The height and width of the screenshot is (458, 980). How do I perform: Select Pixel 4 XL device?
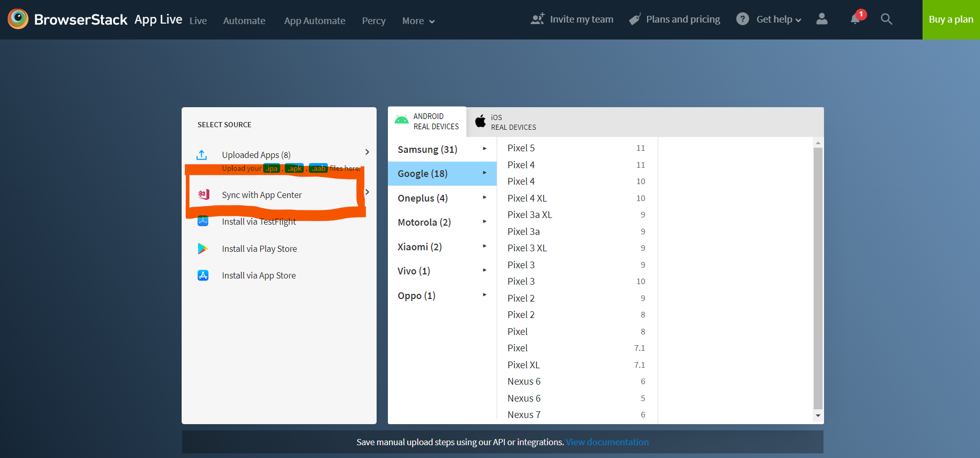click(x=576, y=198)
